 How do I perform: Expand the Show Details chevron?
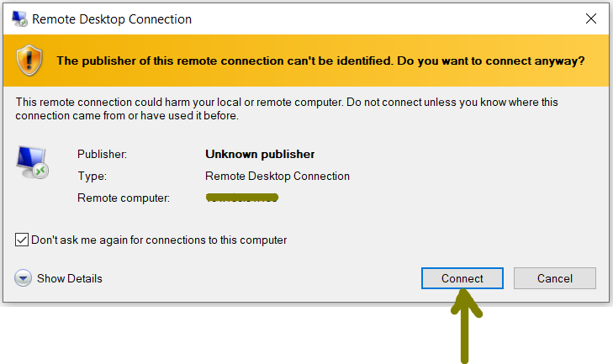[x=23, y=278]
